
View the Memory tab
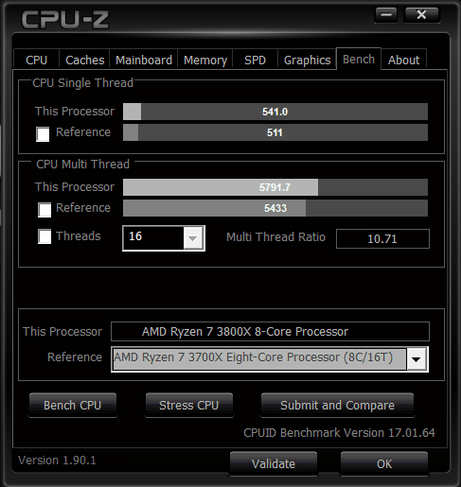pyautogui.click(x=205, y=60)
